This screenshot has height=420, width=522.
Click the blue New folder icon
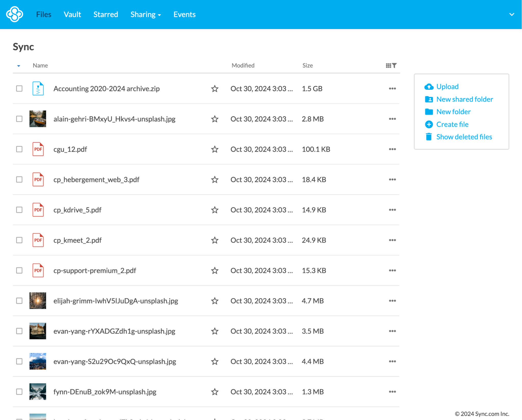(429, 112)
